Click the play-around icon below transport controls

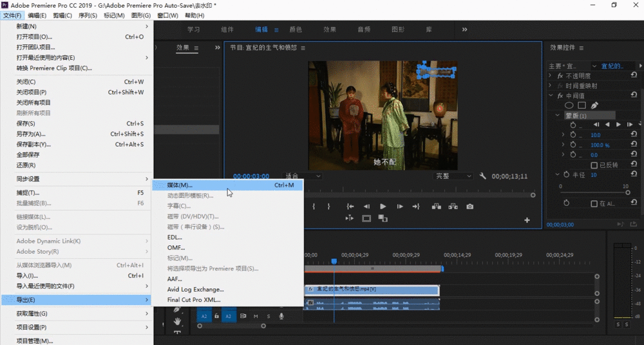click(350, 218)
